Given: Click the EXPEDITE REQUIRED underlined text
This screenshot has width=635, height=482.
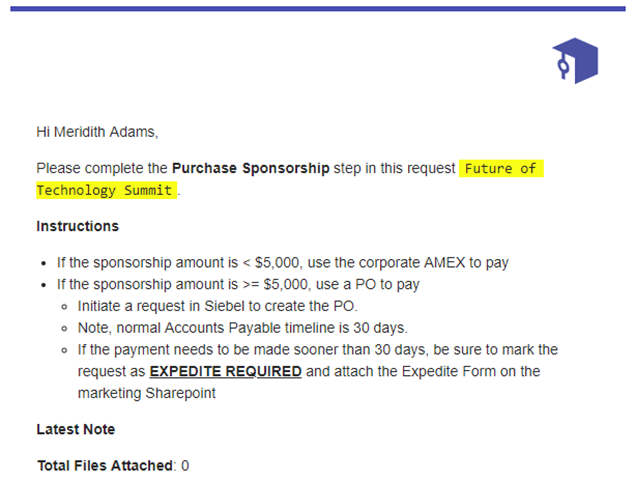Looking at the screenshot, I should (x=226, y=371).
